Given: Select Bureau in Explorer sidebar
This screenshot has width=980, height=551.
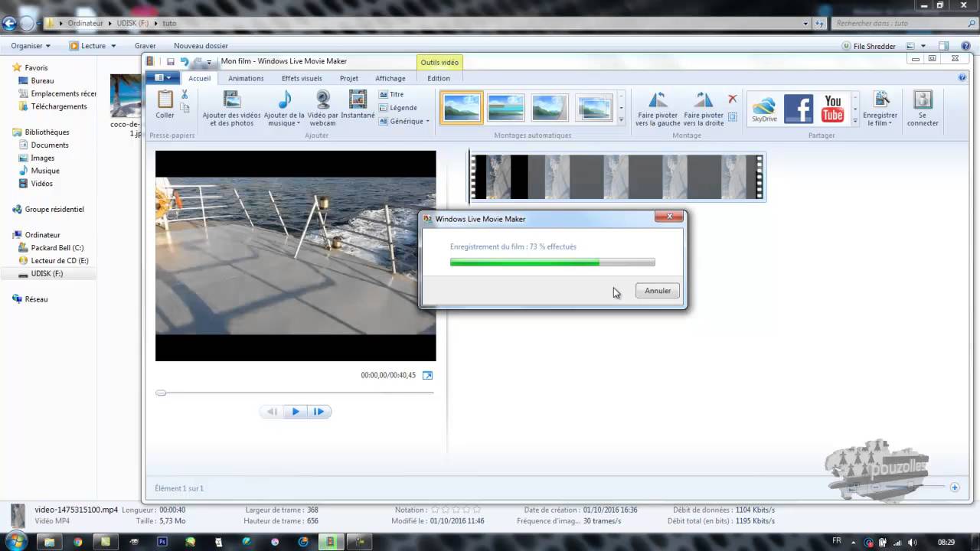Looking at the screenshot, I should tap(42, 80).
